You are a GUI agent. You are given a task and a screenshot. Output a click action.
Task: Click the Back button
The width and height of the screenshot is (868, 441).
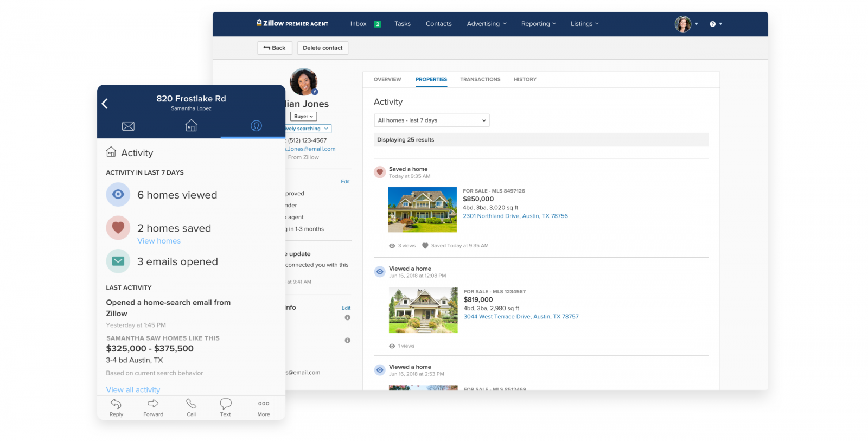(x=275, y=48)
